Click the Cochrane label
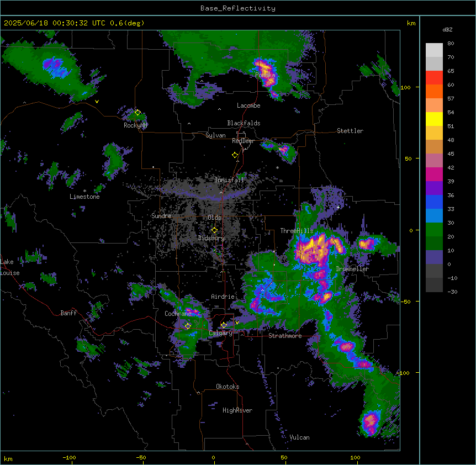Image resolution: width=476 pixels, height=465 pixels. coord(178,314)
